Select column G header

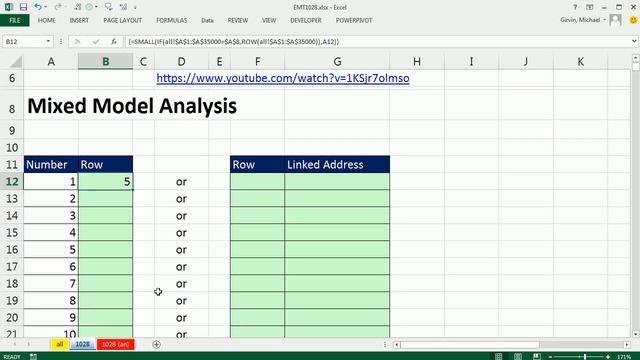tap(337, 62)
